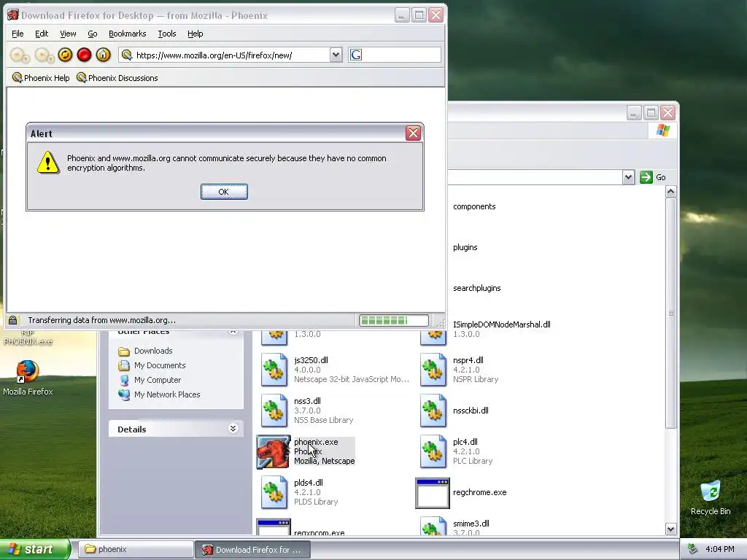Click the Recycle Bin desktop icon
The width and height of the screenshot is (747, 560).
coord(711,498)
